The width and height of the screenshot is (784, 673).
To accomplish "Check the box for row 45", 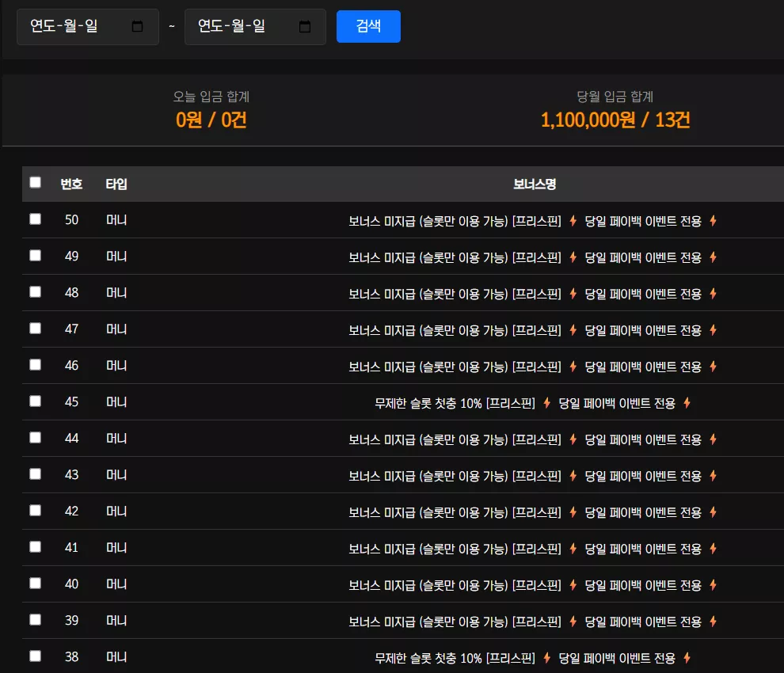I will 35,401.
